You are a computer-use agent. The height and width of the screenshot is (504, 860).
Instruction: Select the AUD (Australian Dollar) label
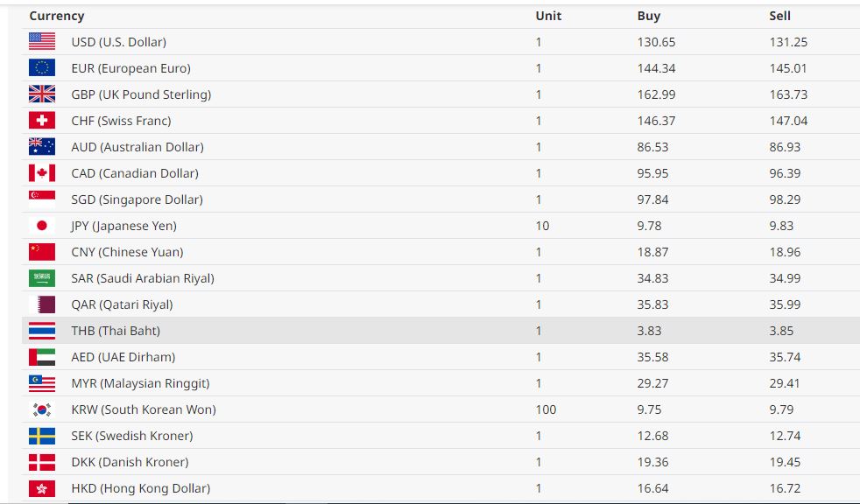[x=137, y=147]
